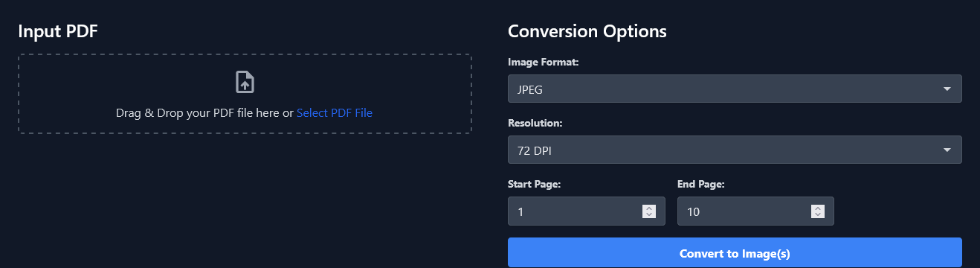Screen dimensions: 980x268
Task: Click the PDF upload file icon
Action: (x=245, y=82)
